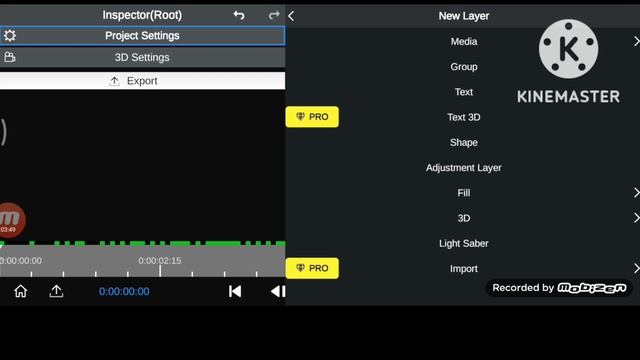Click timeline start label 0:00:00:00
This screenshot has width=640, height=360.
21,261
